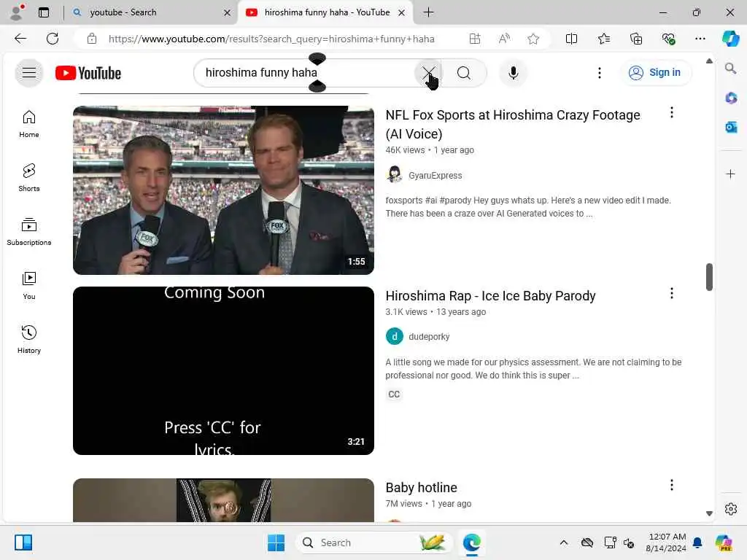
Task: Open the Windows Start menu
Action: point(276,542)
